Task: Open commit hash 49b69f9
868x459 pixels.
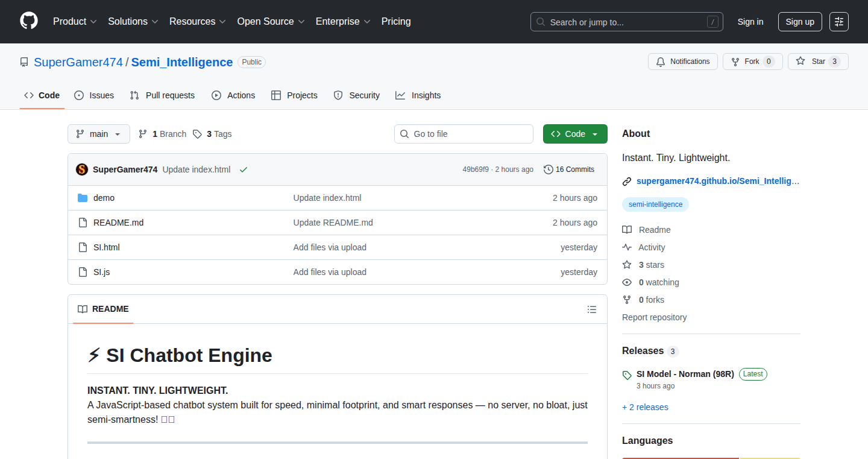Action: tap(476, 169)
